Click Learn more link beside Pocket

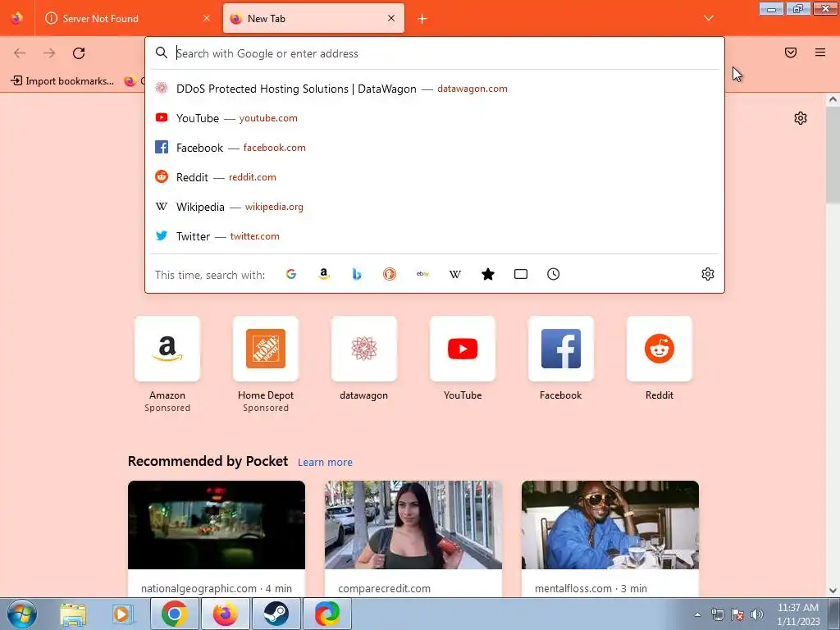pos(325,463)
